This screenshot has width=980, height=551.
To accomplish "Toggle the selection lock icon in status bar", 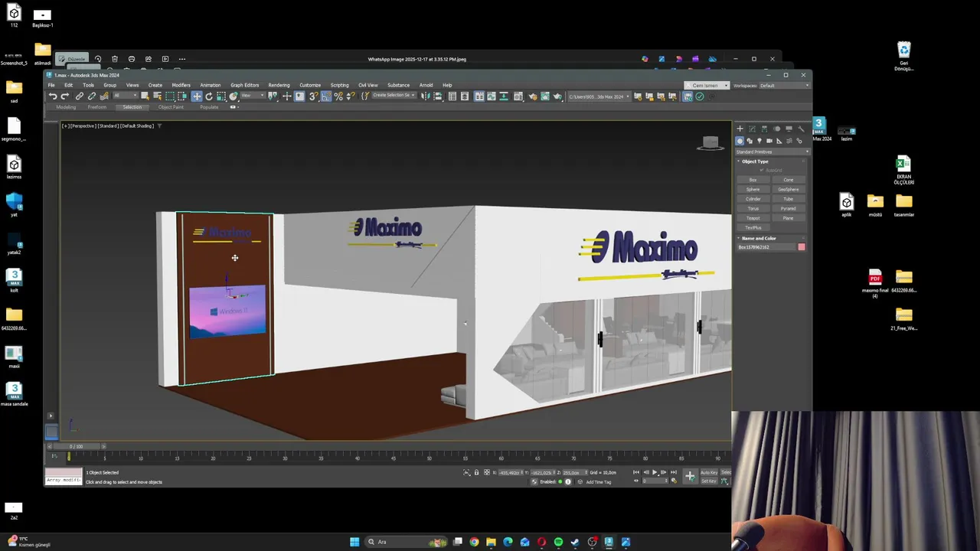I will (x=476, y=472).
